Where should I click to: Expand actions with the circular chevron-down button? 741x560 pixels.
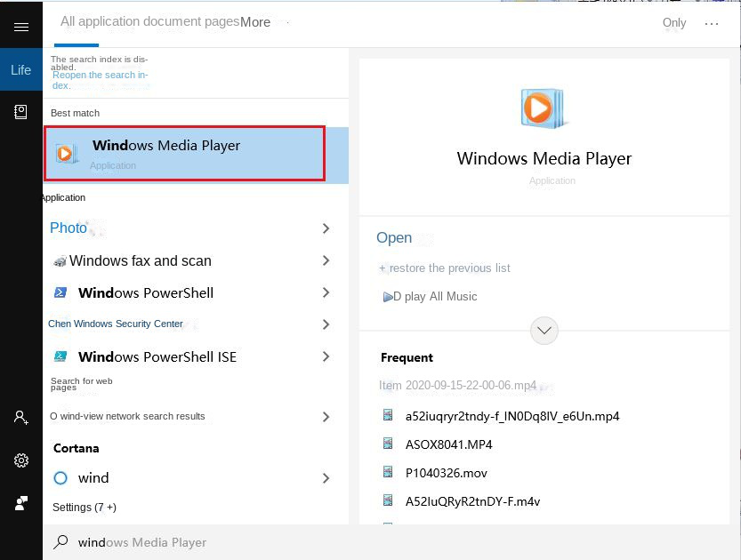pyautogui.click(x=544, y=331)
